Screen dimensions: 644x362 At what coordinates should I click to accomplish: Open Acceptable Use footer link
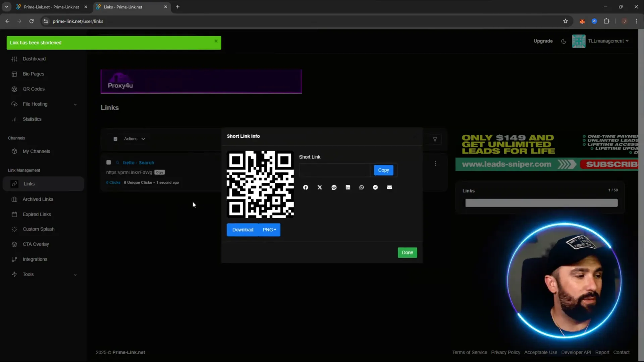[540, 352]
